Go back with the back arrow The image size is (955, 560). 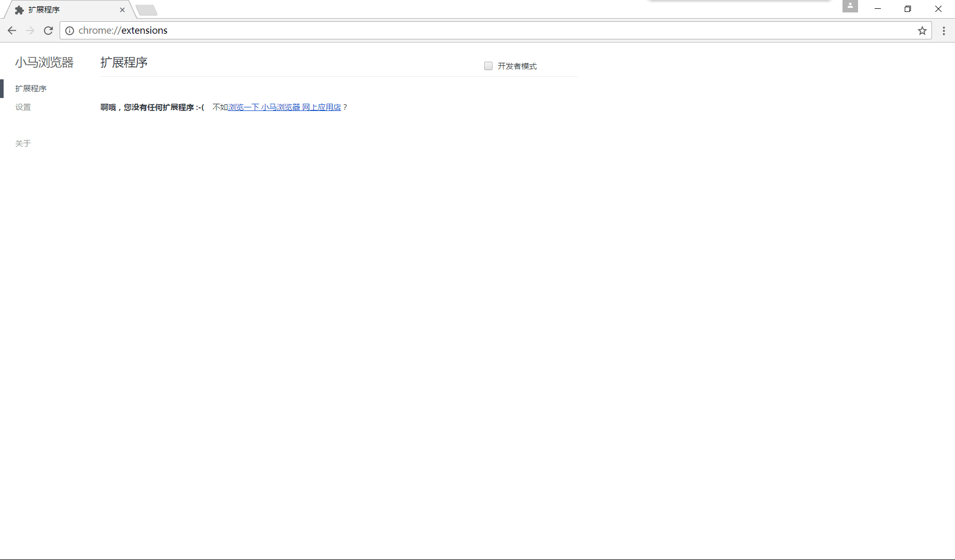click(x=12, y=31)
